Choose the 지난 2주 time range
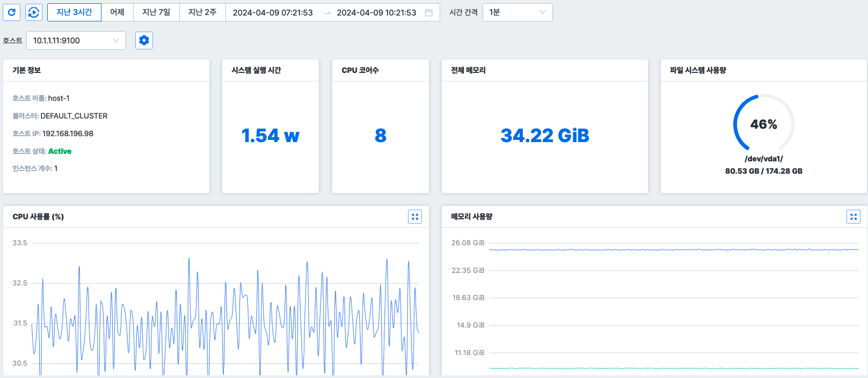The width and height of the screenshot is (868, 378). 202,12
